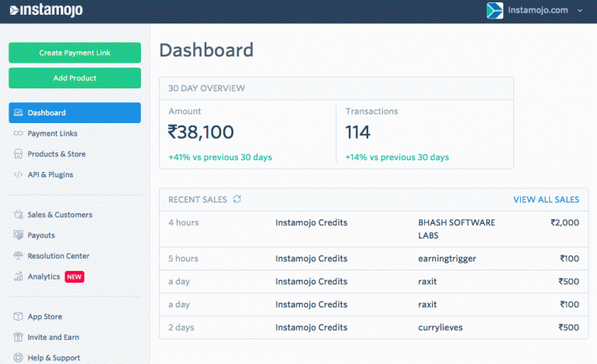The width and height of the screenshot is (597, 364).
Task: Click the refresh icon beside Recent Sales
Action: click(x=237, y=199)
